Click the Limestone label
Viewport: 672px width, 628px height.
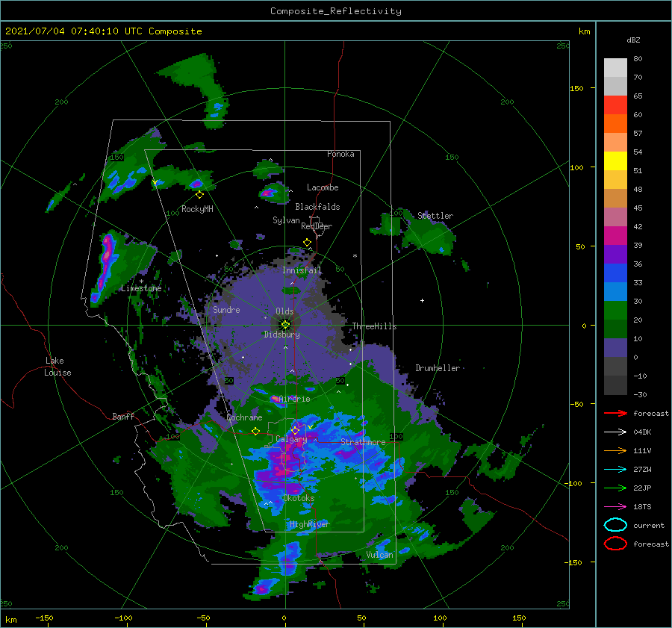click(x=141, y=288)
